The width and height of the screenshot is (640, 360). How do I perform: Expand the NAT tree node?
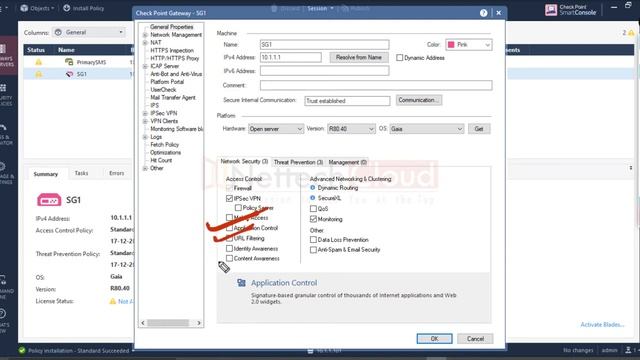145,43
